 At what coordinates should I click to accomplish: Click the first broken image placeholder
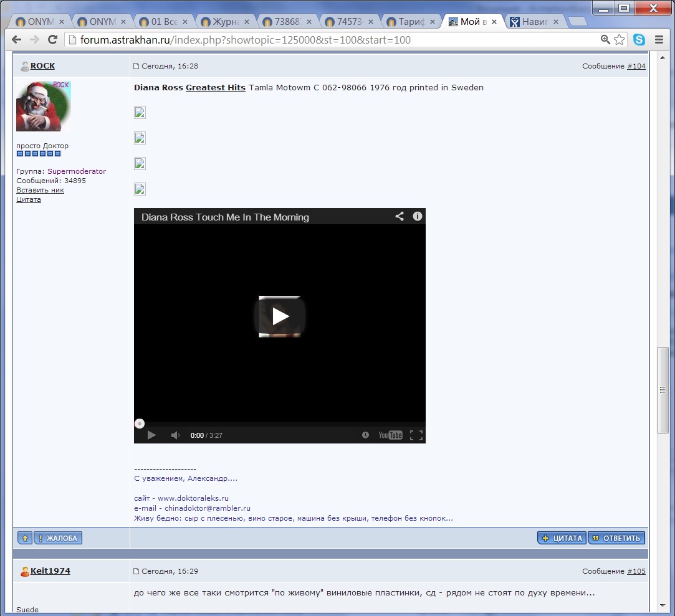tap(140, 112)
